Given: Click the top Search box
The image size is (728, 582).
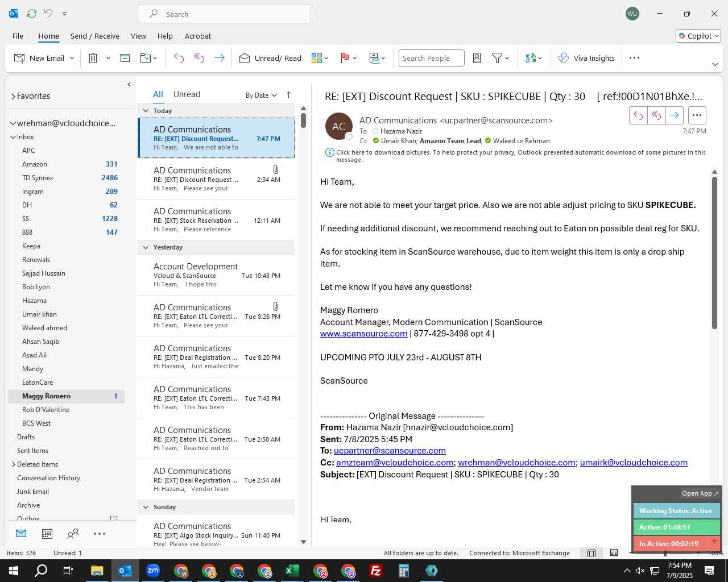Looking at the screenshot, I should 224,14.
